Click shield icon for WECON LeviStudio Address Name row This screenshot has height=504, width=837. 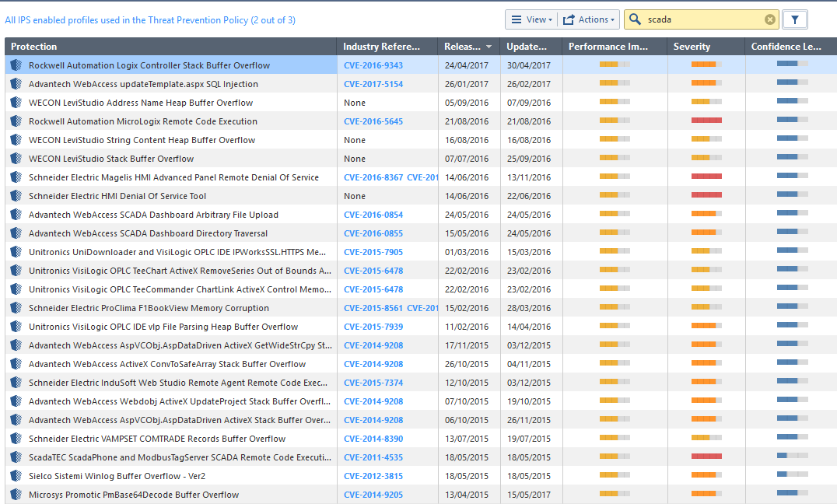[16, 103]
